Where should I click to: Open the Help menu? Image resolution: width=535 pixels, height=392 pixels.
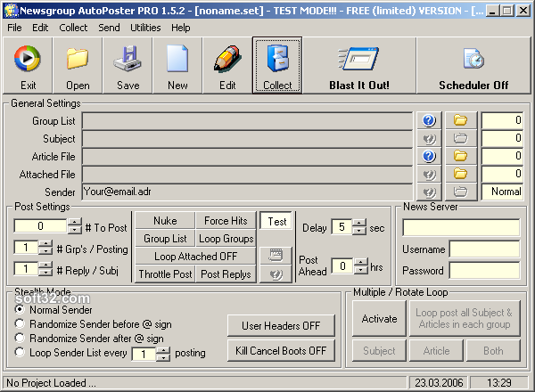181,28
